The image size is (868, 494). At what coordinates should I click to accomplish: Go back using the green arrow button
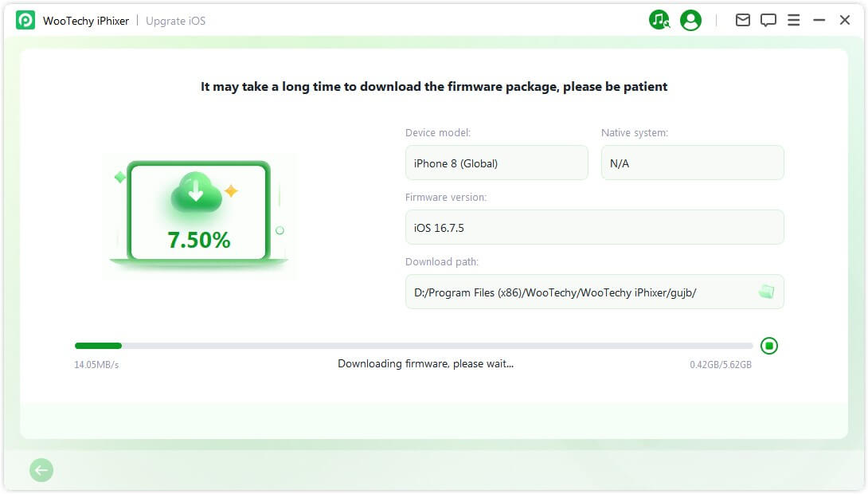coord(41,471)
